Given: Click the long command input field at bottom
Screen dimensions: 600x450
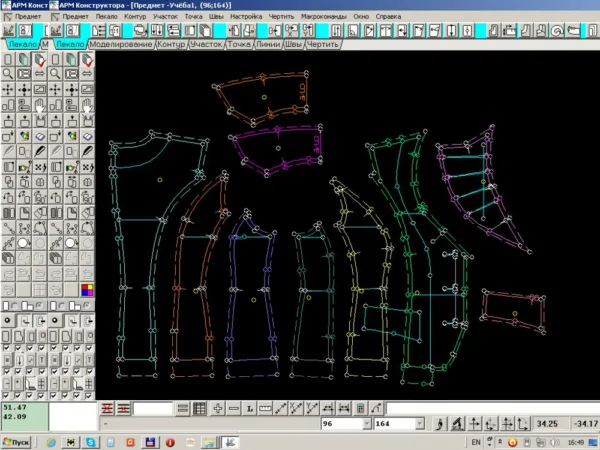Looking at the screenshot, I should tap(493, 409).
